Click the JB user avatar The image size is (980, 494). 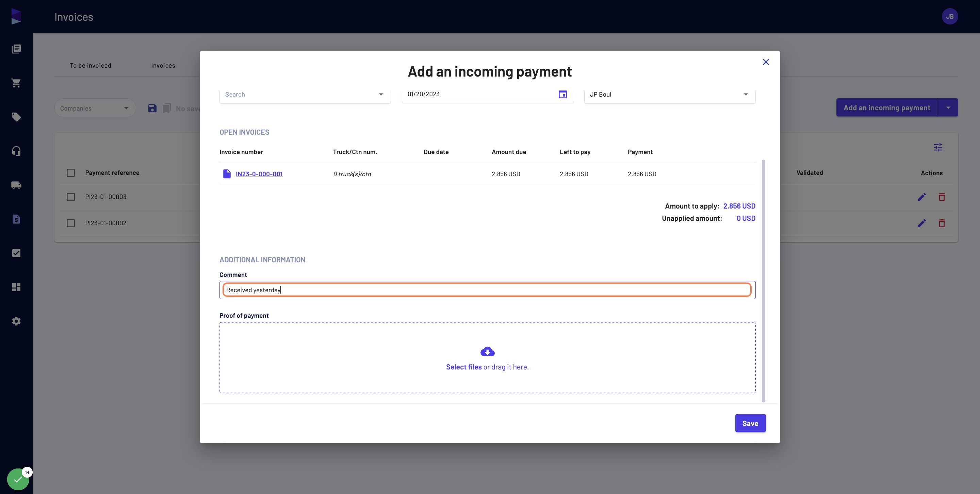click(x=950, y=16)
